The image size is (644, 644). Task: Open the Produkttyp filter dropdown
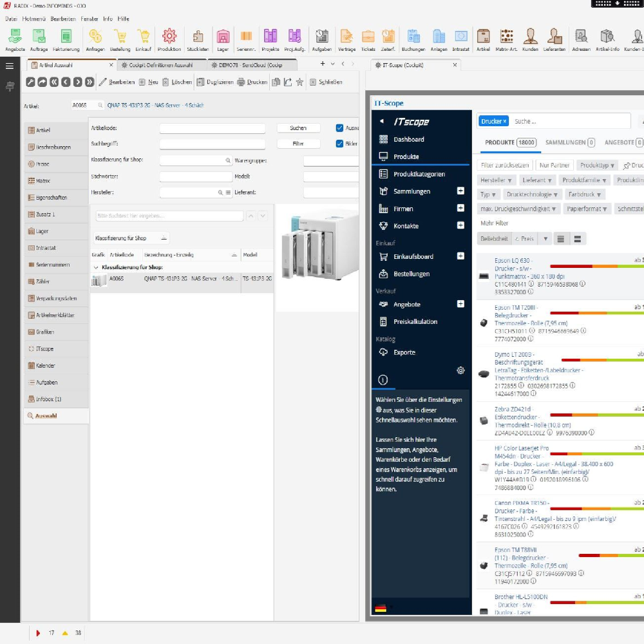pos(597,165)
